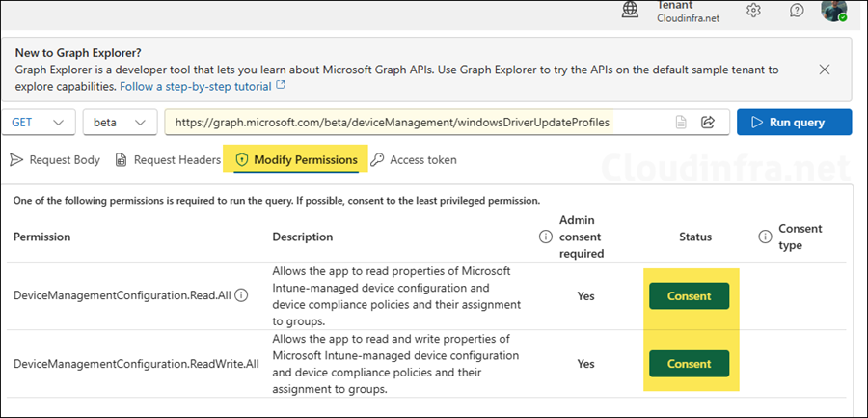This screenshot has width=868, height=418.
Task: Click the help question mark icon
Action: tap(797, 10)
